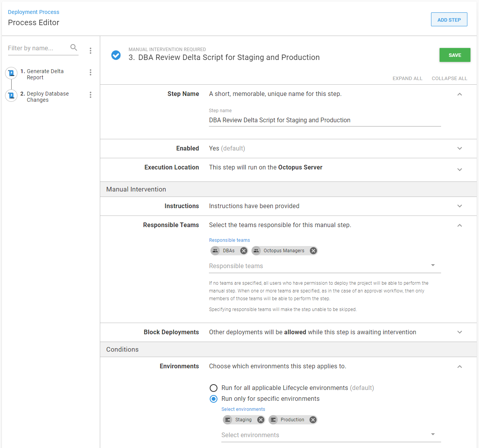Viewport: 479px width, 448px height.
Task: Open the Generate Delta Report step overflow menu
Action: pyautogui.click(x=91, y=72)
